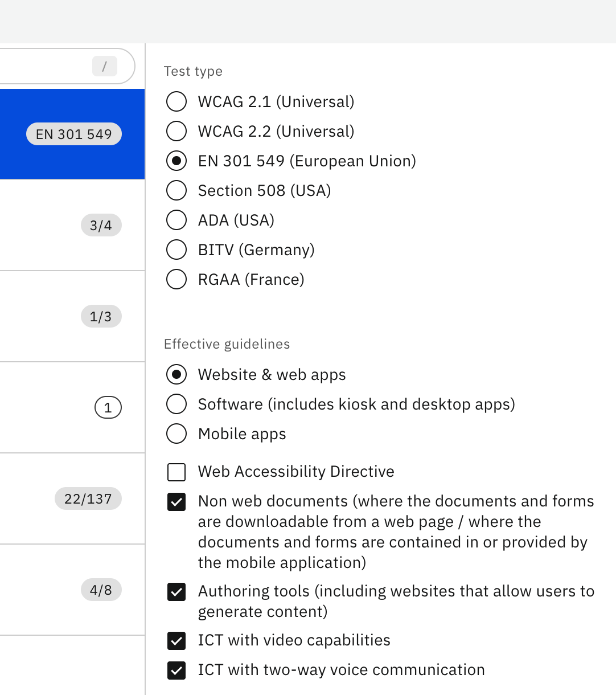Choose the Section 508 (USA) standard
616x695 pixels.
176,190
